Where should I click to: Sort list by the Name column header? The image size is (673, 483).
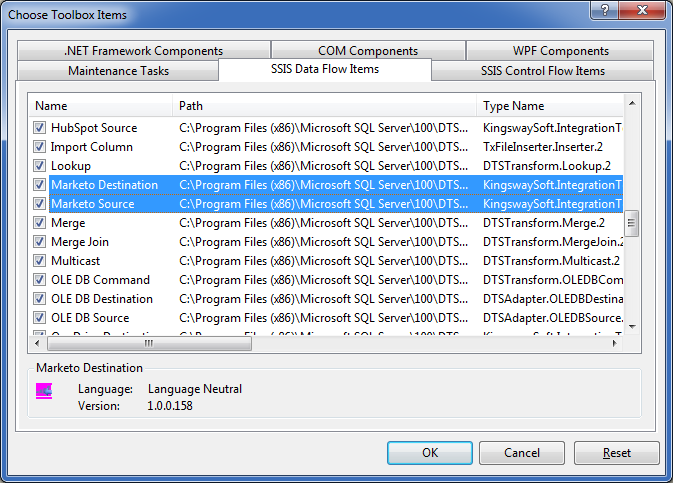point(101,106)
